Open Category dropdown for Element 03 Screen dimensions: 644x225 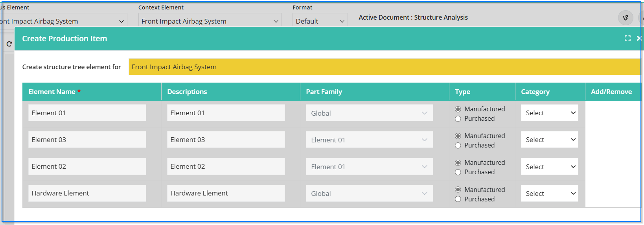pos(549,140)
